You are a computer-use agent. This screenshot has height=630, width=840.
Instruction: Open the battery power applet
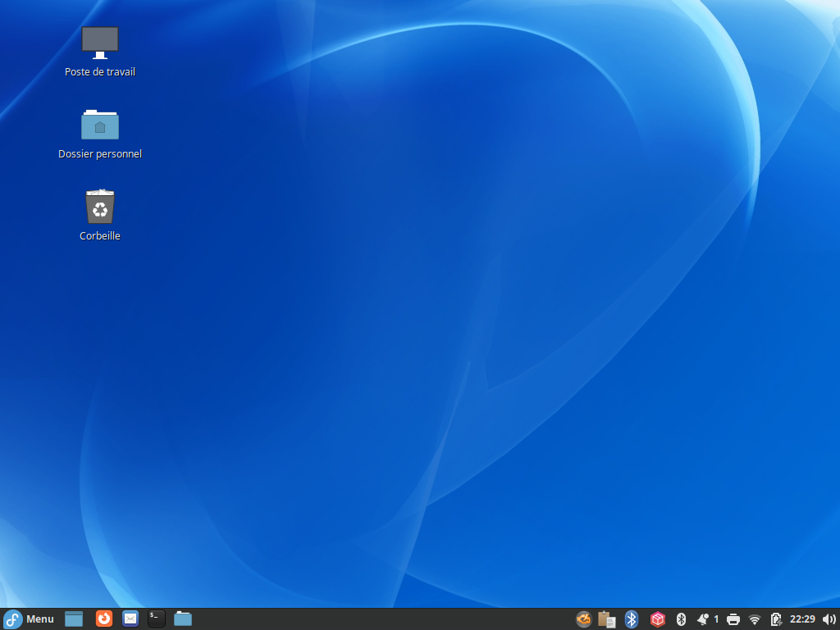pos(776,619)
